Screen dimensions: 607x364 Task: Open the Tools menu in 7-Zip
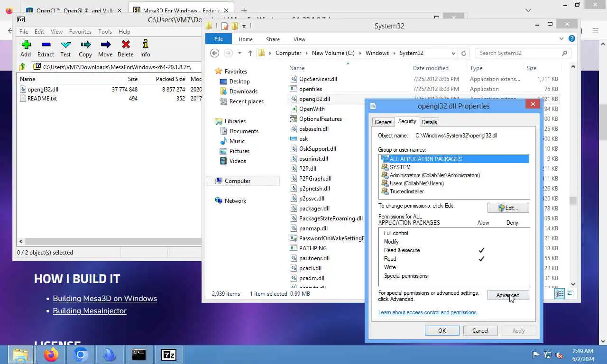[105, 32]
